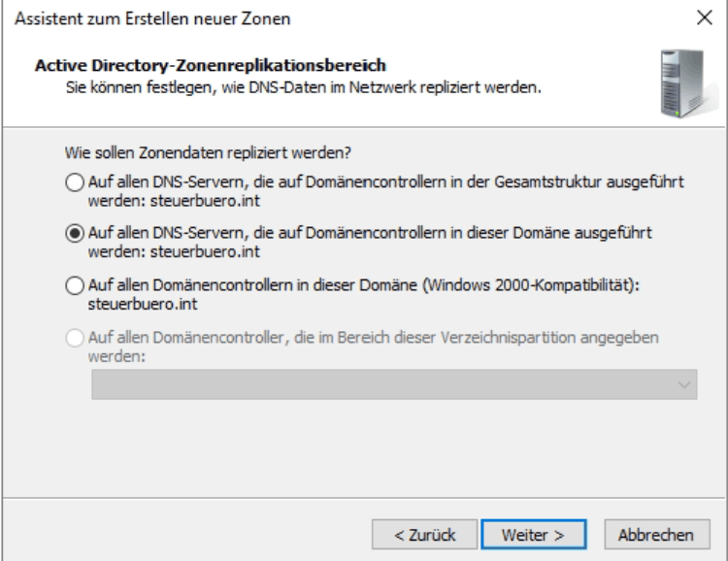Image resolution: width=728 pixels, height=561 pixels.
Task: Click the disabled Verzeichnispartition angegeben label
Action: click(x=374, y=346)
